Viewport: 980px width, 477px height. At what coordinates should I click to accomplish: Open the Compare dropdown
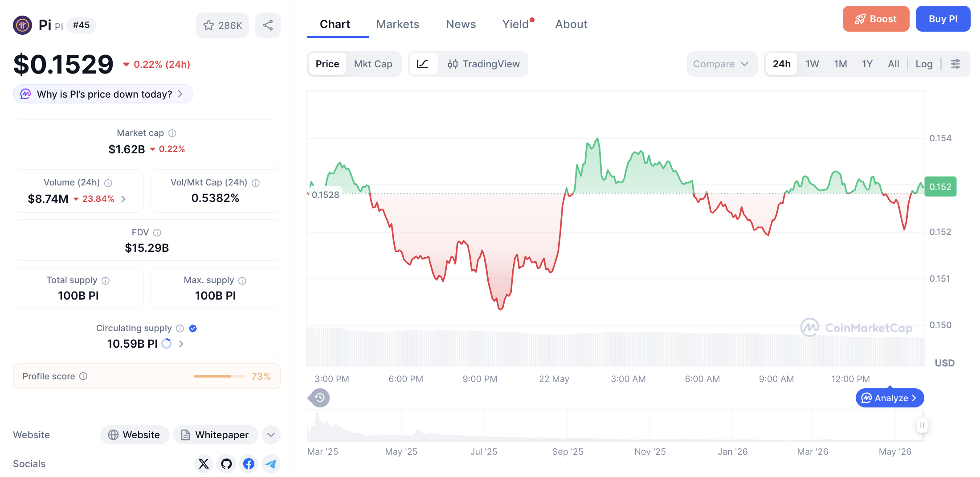pyautogui.click(x=722, y=64)
